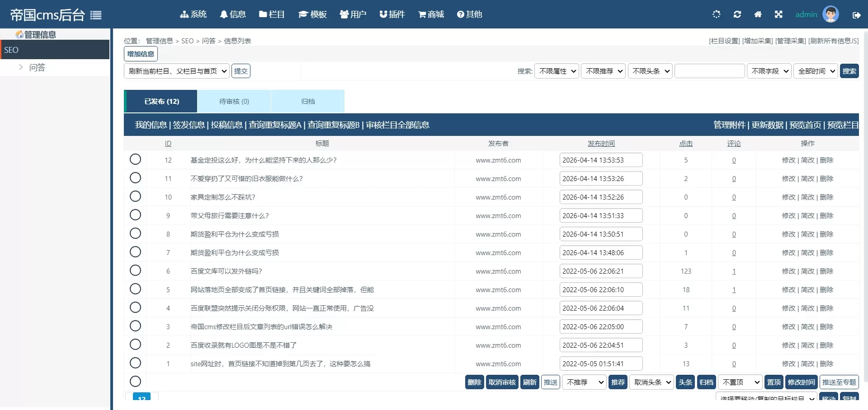The height and width of the screenshot is (410, 868).
Task: 切换到待审核(0)标签页
Action: pyautogui.click(x=234, y=101)
